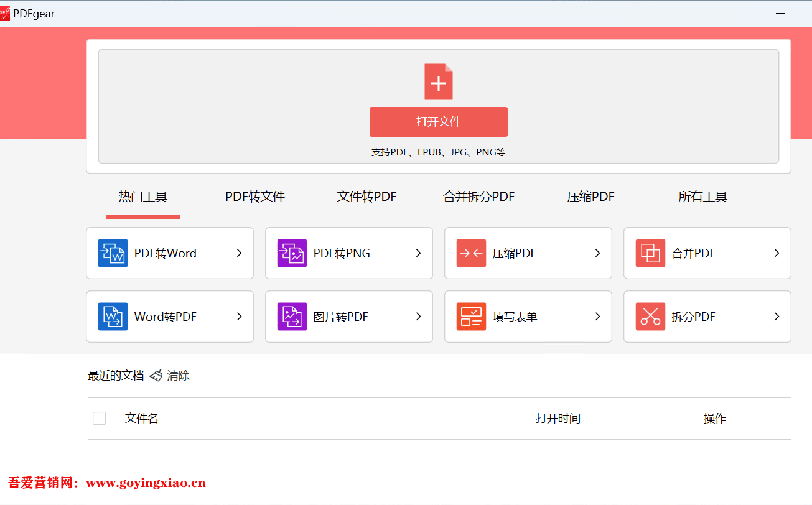This screenshot has height=505, width=812.
Task: Click the 文件名 column header
Action: point(142,419)
